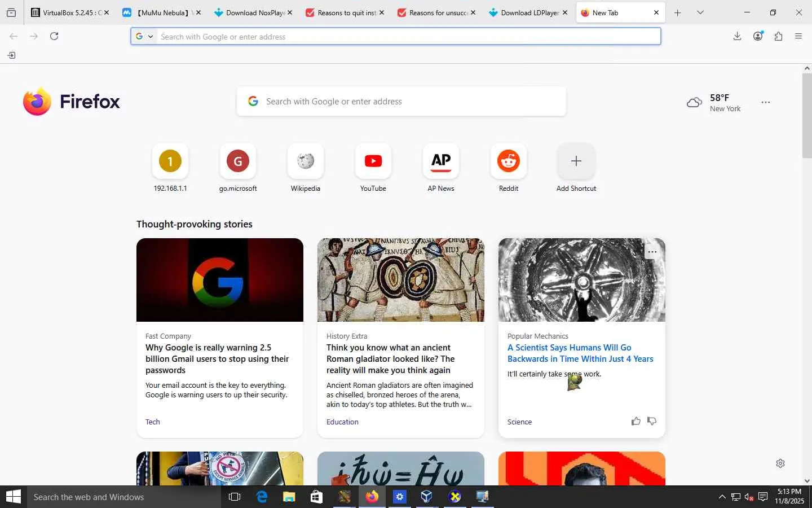Viewport: 812px width, 508px height.
Task: Open 'A Scientist Says Humans Will Go Backwards' link
Action: point(580,353)
